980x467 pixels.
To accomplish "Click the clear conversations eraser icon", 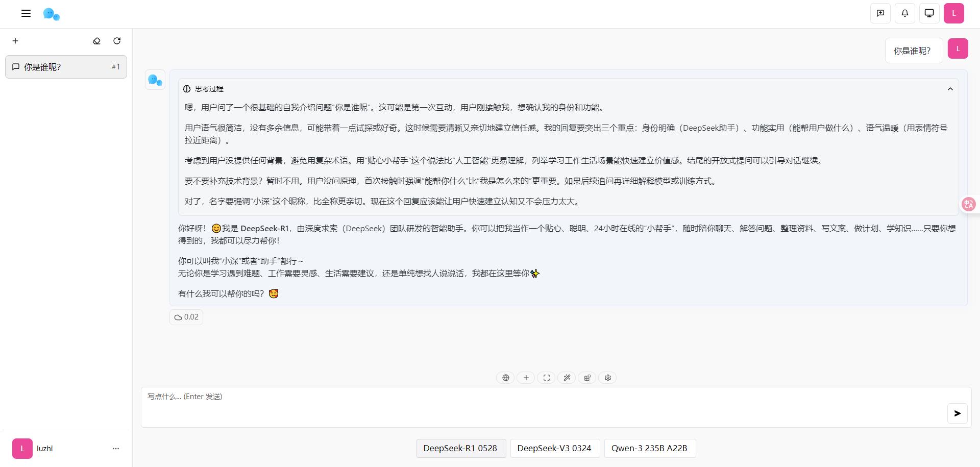I will (x=96, y=41).
